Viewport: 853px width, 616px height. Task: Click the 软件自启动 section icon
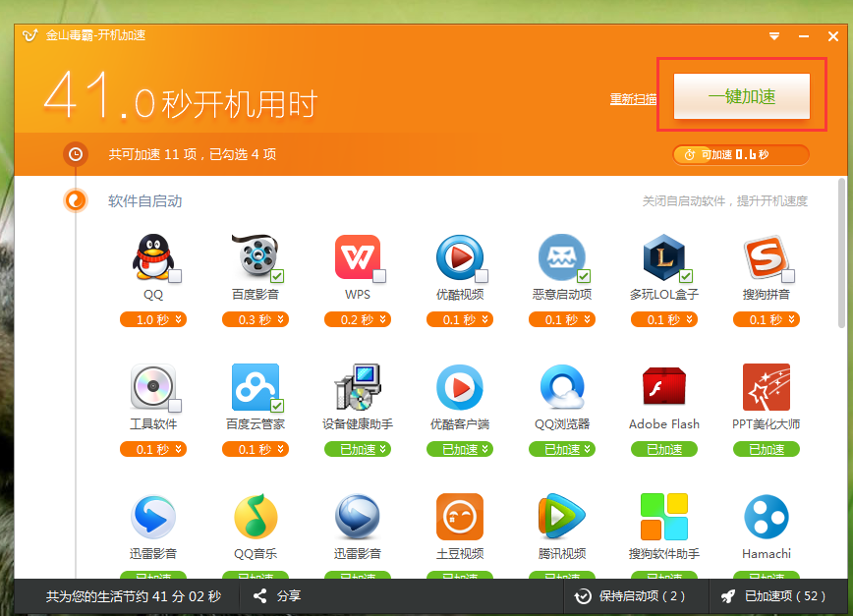[x=76, y=200]
